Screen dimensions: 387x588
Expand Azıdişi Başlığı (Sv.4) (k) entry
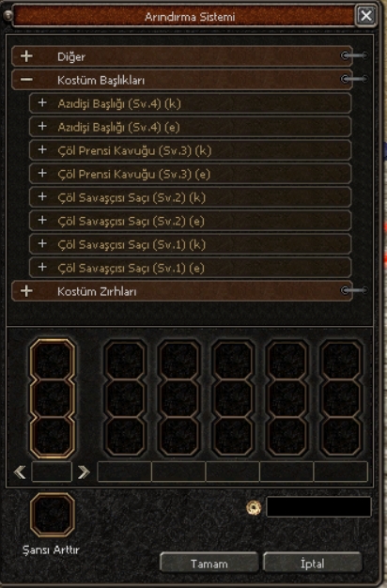[190, 103]
